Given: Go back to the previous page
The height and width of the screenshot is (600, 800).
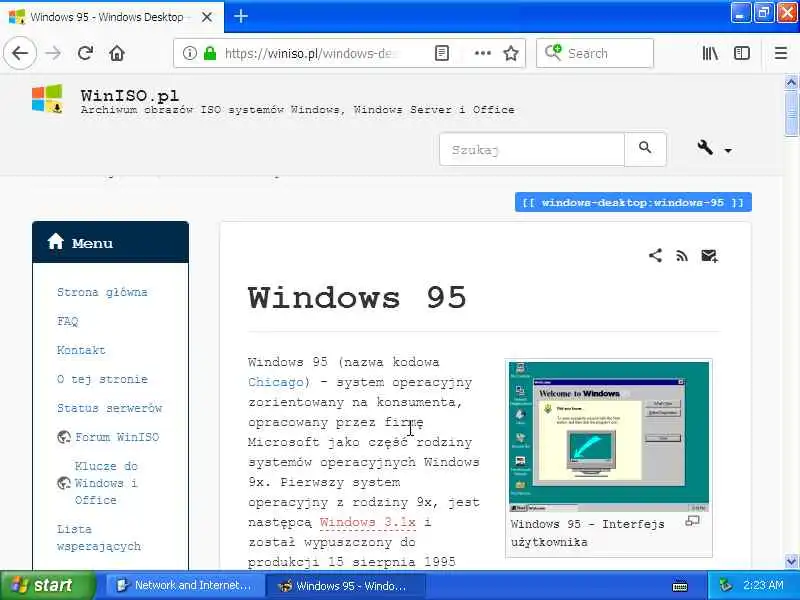Looking at the screenshot, I should 20,53.
